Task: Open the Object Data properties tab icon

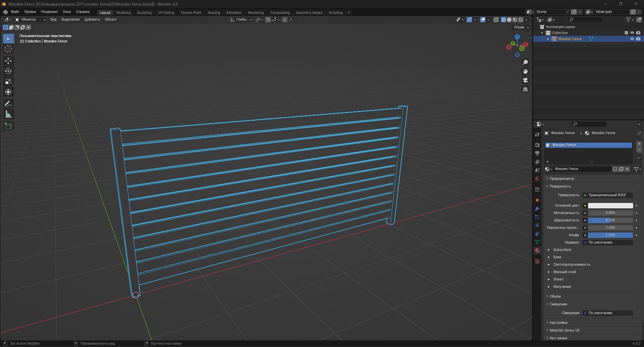Action: 537,242
